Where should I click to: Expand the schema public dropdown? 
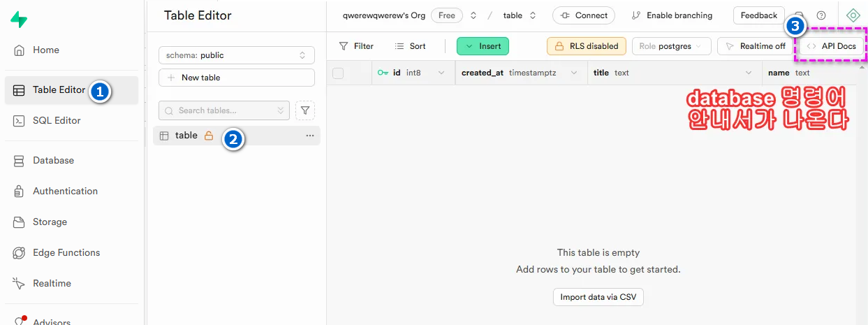(x=236, y=55)
